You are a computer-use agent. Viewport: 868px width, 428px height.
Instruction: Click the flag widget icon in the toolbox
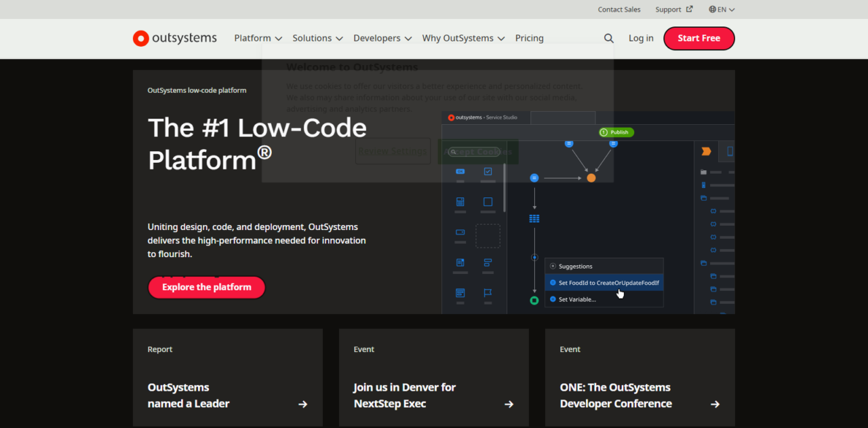pos(488,294)
